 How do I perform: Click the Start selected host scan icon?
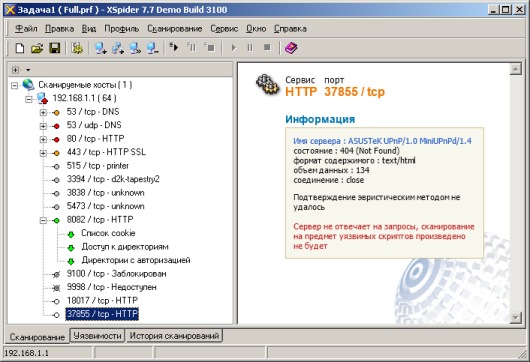pos(233,48)
